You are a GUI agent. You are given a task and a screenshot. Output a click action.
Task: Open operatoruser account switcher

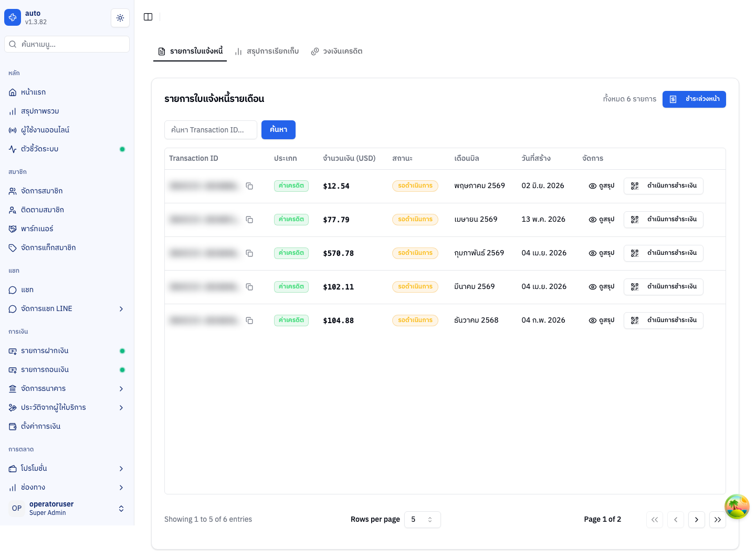point(67,508)
